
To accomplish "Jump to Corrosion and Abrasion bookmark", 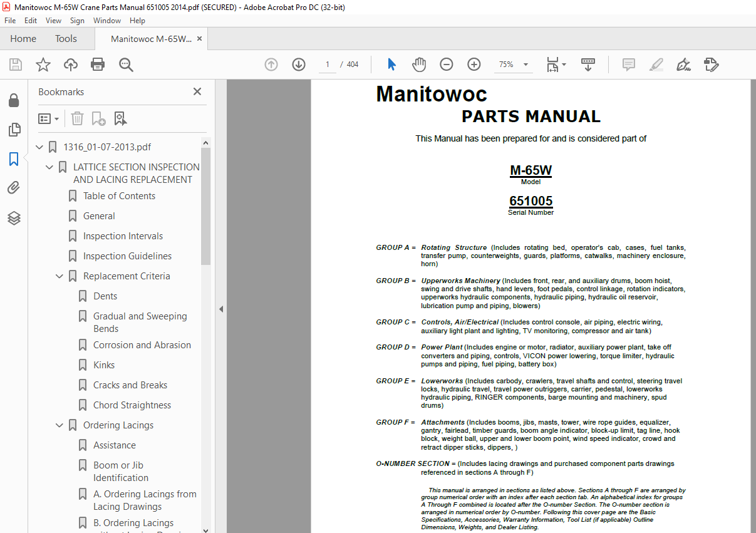I will click(142, 345).
